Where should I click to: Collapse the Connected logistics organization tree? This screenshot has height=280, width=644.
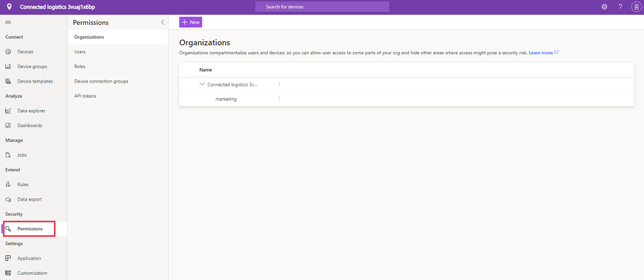pyautogui.click(x=202, y=84)
